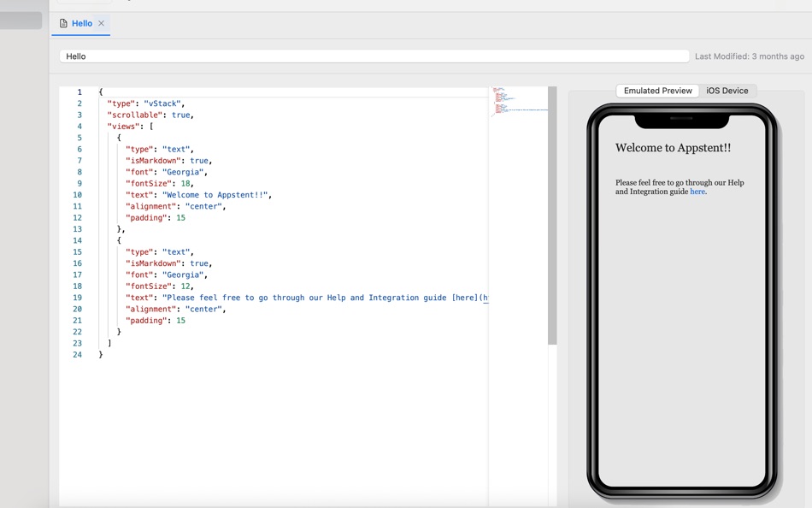Screen dimensions: 812x508
Task: Click line number 10 in the gutter
Action: (77, 194)
